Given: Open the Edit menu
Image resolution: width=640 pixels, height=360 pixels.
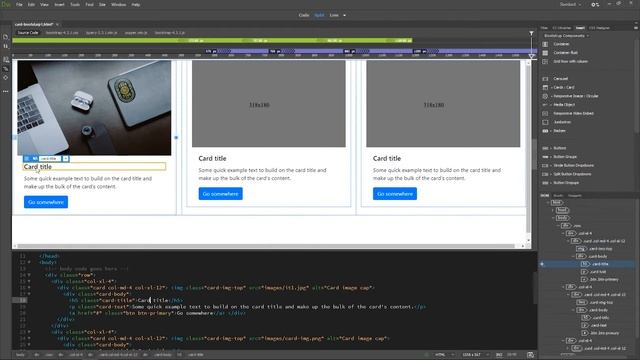Looking at the screenshot, I should coord(31,4).
